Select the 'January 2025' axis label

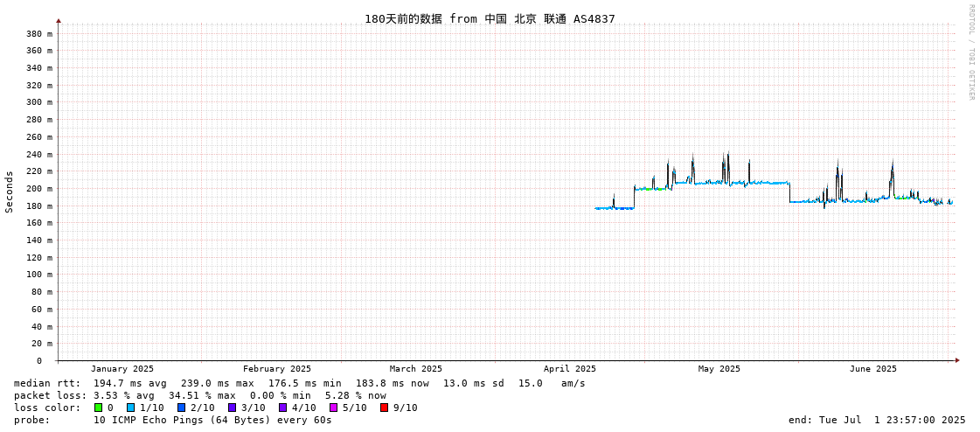point(122,369)
